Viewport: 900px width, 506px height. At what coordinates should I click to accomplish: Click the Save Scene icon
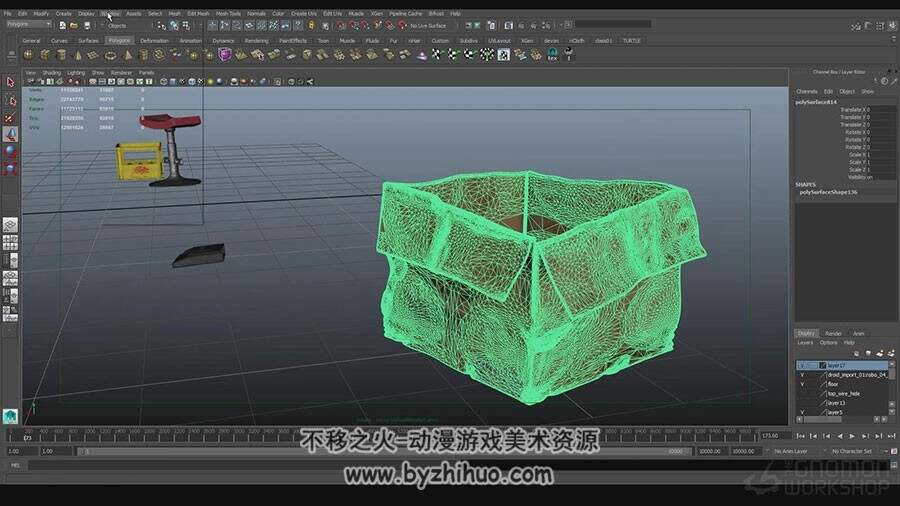pyautogui.click(x=87, y=25)
